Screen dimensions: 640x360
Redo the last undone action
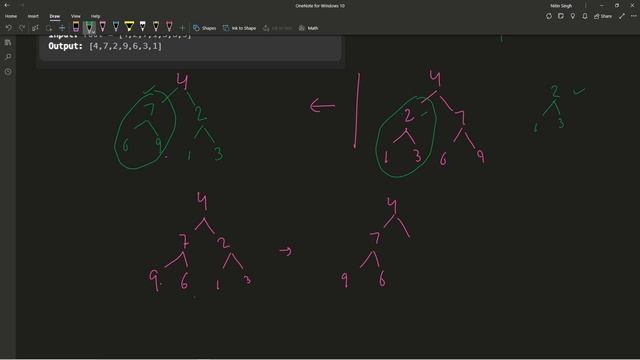point(22,28)
